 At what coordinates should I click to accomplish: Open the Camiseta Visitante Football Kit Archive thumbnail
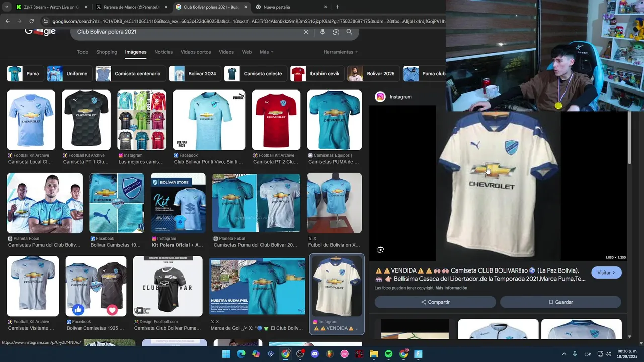(x=33, y=287)
